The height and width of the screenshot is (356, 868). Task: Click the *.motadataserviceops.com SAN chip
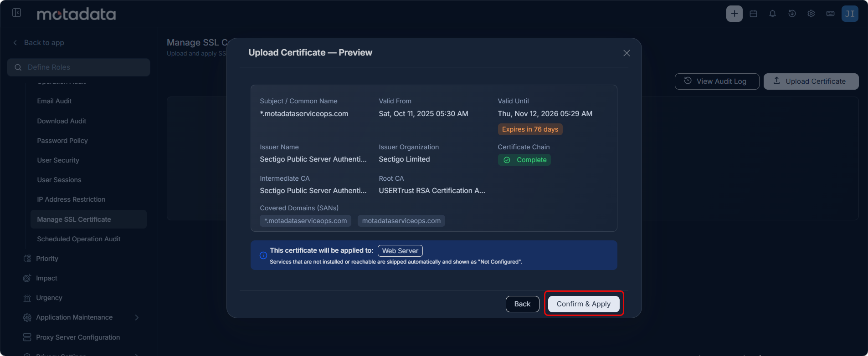306,221
